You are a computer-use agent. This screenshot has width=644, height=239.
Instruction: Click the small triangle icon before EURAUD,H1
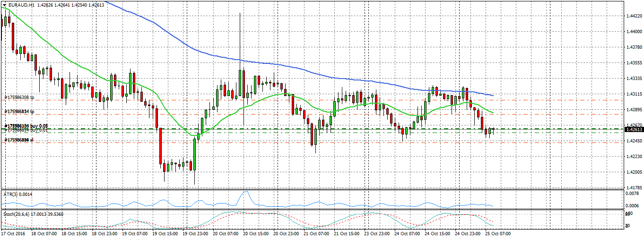point(4,5)
